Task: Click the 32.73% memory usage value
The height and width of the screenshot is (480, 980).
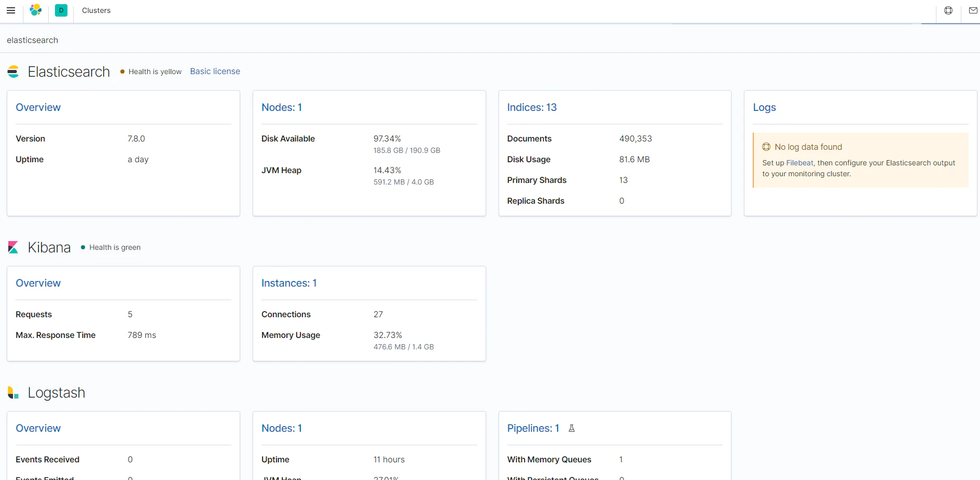Action: 388,335
